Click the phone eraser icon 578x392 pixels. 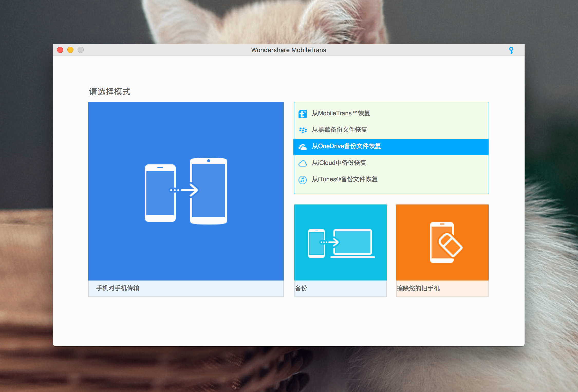446,243
